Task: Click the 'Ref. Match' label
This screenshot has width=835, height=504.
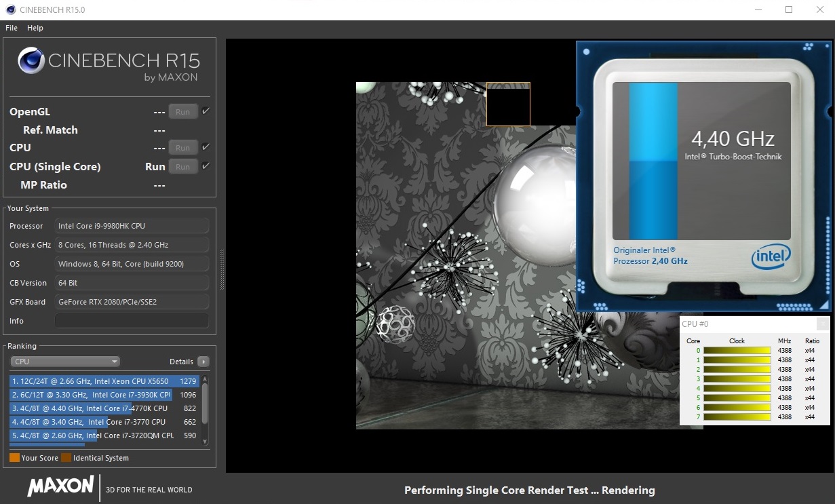Action: pyautogui.click(x=50, y=130)
